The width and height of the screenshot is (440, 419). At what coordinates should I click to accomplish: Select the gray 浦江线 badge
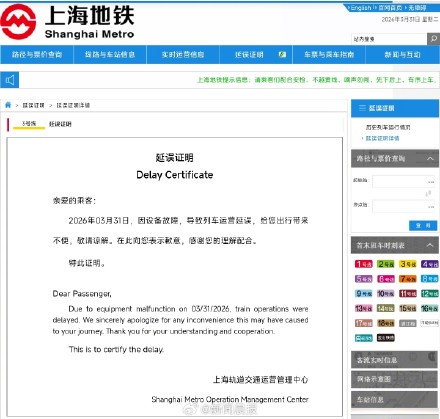(x=408, y=323)
